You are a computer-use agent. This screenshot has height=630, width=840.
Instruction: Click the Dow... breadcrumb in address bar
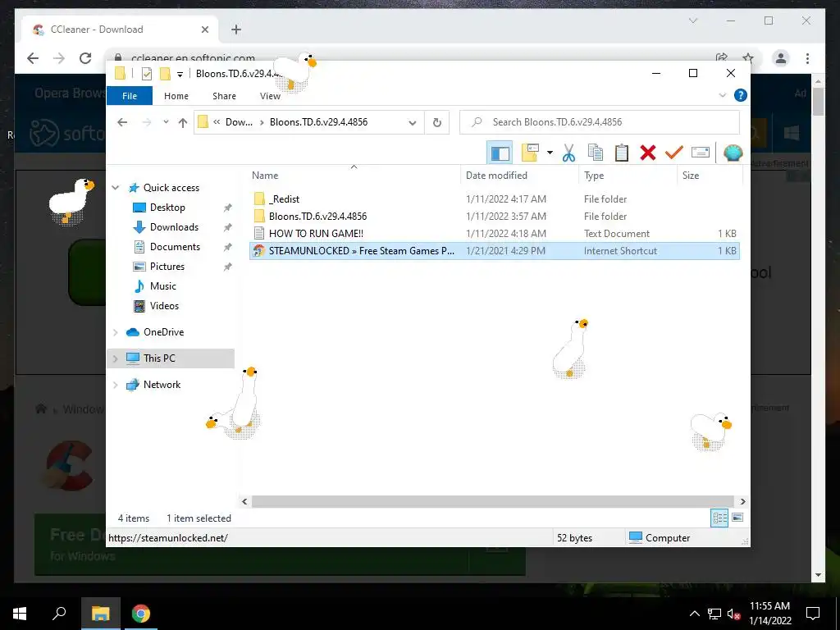click(x=239, y=122)
